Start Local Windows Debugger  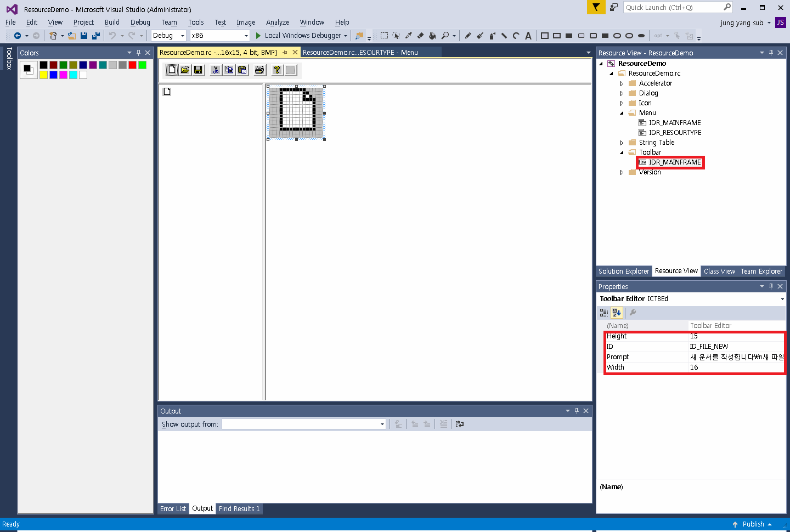pos(302,36)
